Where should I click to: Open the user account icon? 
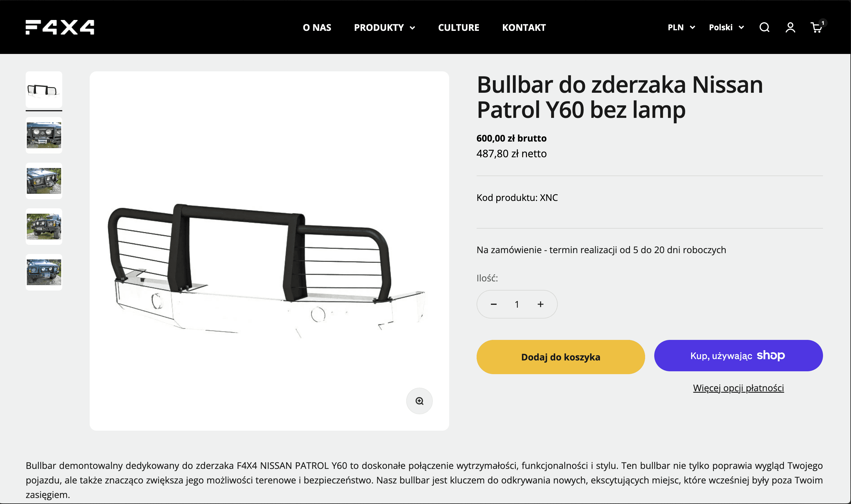790,27
